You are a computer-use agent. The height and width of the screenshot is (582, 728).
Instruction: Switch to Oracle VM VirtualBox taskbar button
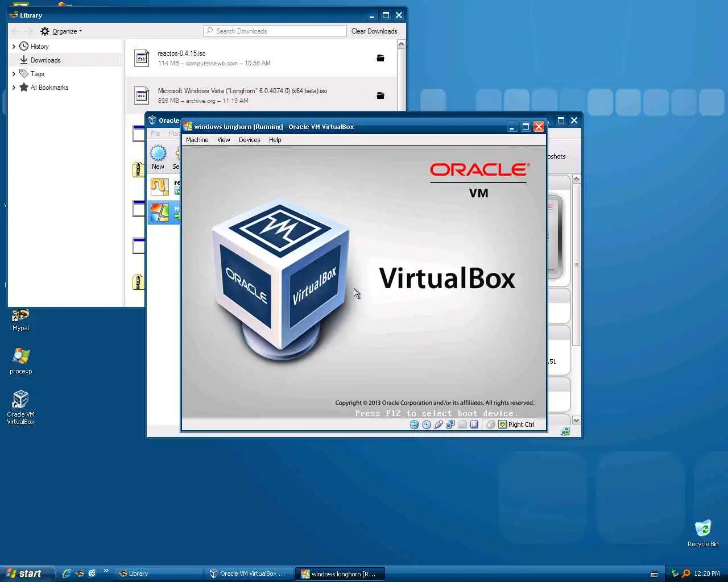[249, 573]
